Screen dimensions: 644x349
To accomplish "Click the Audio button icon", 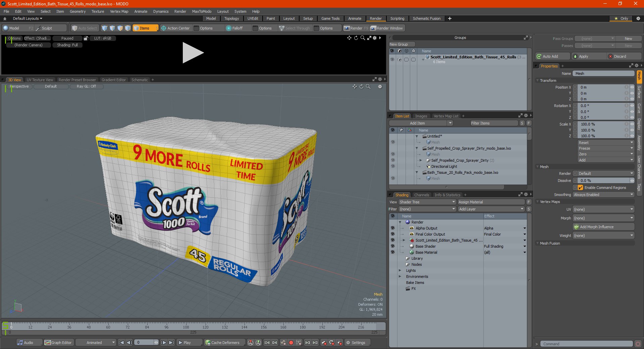I will point(20,343).
